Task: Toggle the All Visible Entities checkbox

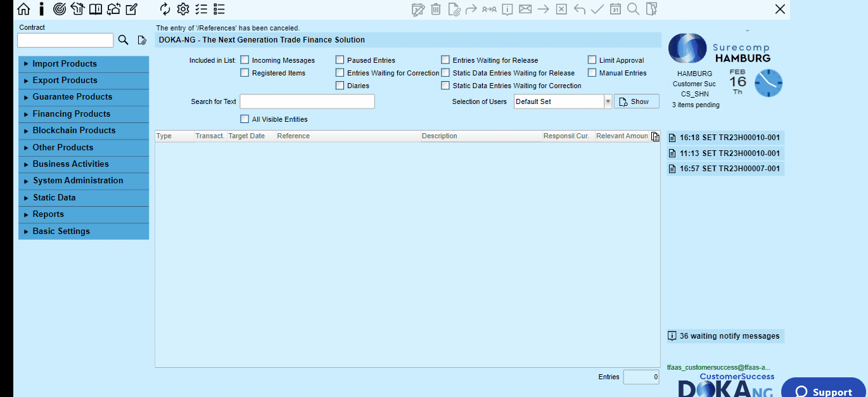Action: (245, 119)
